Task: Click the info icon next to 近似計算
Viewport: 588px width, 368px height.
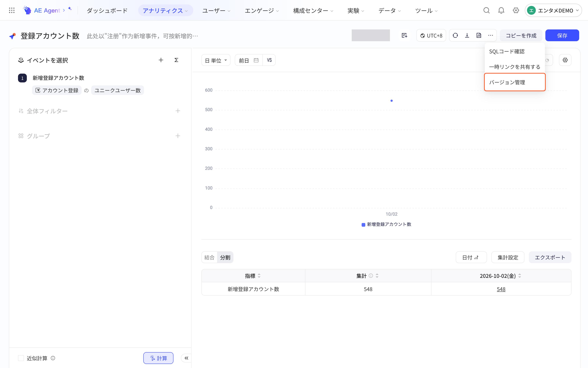Action: [53, 358]
